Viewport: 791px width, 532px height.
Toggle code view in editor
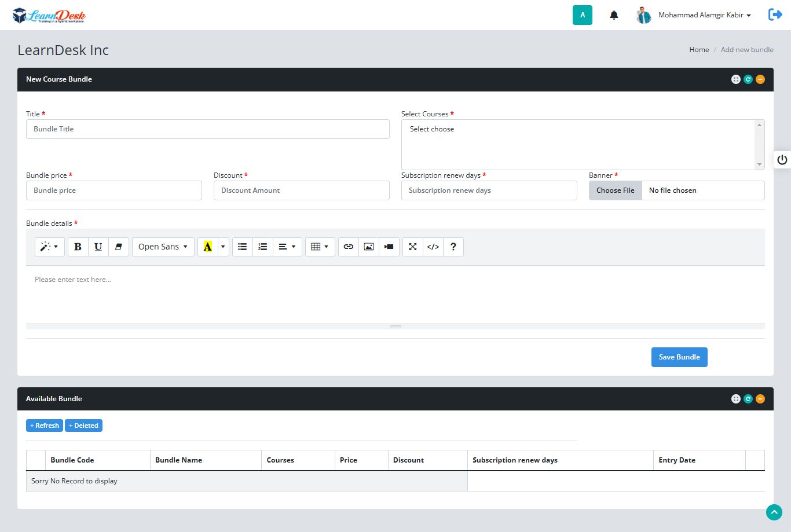pos(433,247)
